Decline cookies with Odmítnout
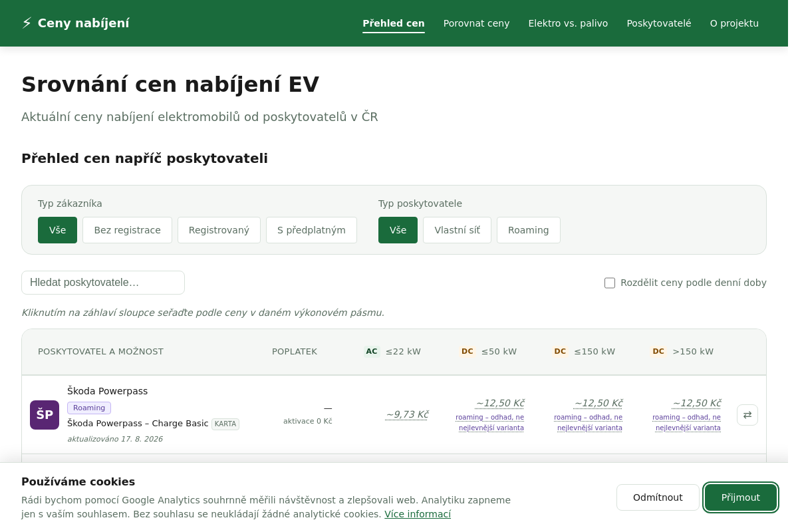798x532 pixels. [658, 497]
